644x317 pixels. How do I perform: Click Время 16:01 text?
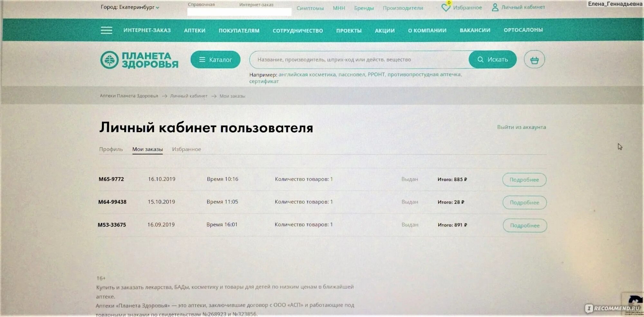(222, 225)
